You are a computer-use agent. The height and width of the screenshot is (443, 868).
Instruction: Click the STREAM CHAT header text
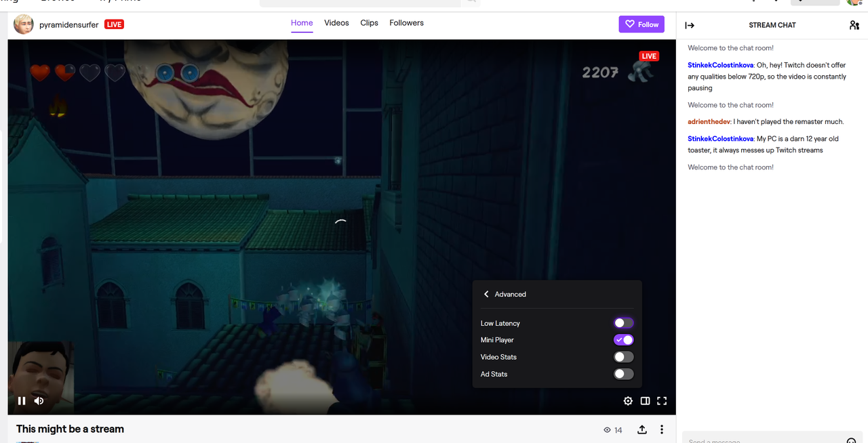click(772, 25)
